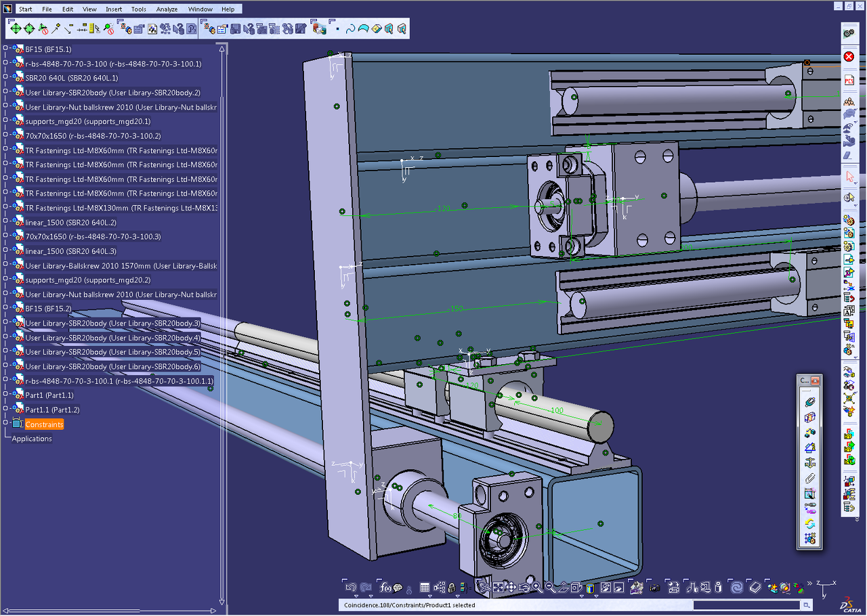Pick Contact Constraint in floating toolbar

click(809, 417)
